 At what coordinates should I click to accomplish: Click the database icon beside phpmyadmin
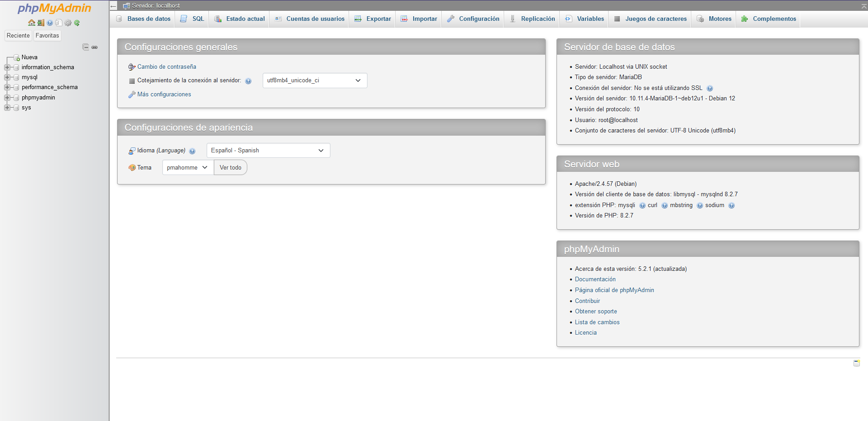(x=16, y=98)
